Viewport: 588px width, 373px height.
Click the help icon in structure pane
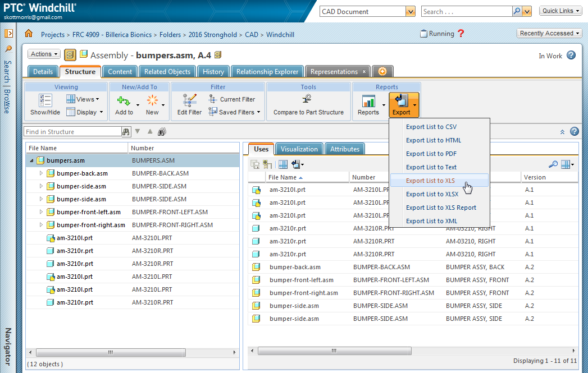pyautogui.click(x=574, y=131)
